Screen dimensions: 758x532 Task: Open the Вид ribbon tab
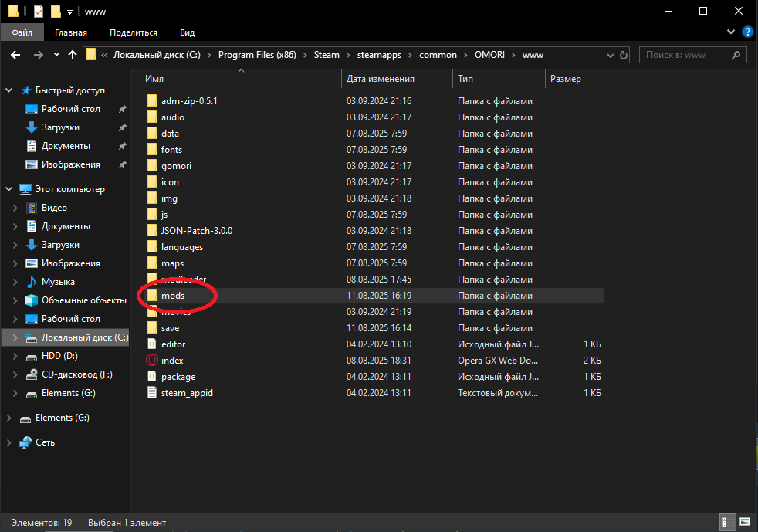click(x=187, y=32)
